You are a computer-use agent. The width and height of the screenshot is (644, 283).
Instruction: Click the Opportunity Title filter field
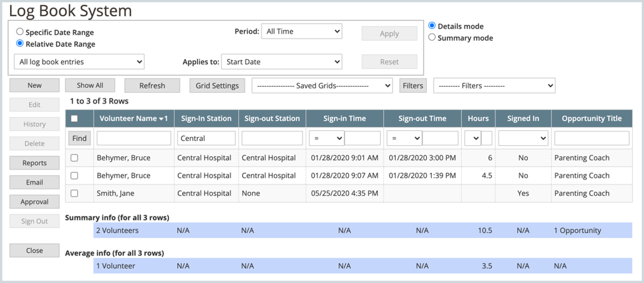click(592, 138)
